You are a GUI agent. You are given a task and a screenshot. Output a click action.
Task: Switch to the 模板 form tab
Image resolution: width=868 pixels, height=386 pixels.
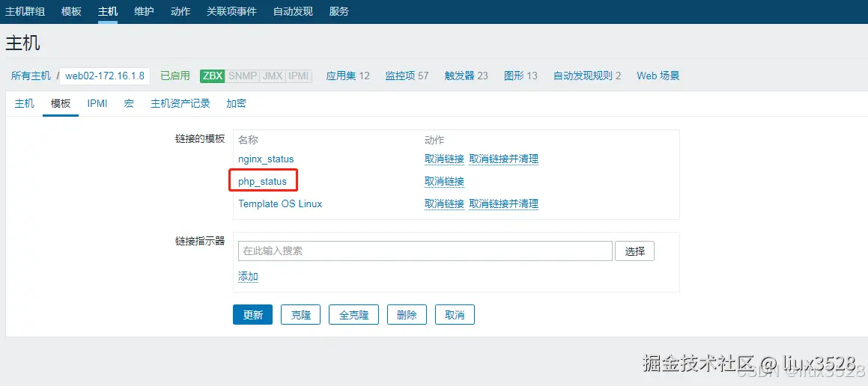click(x=61, y=103)
